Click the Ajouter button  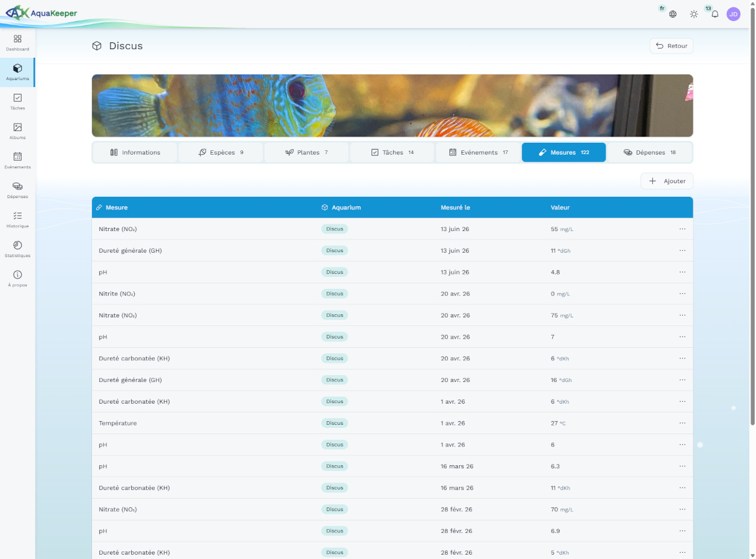pyautogui.click(x=667, y=181)
